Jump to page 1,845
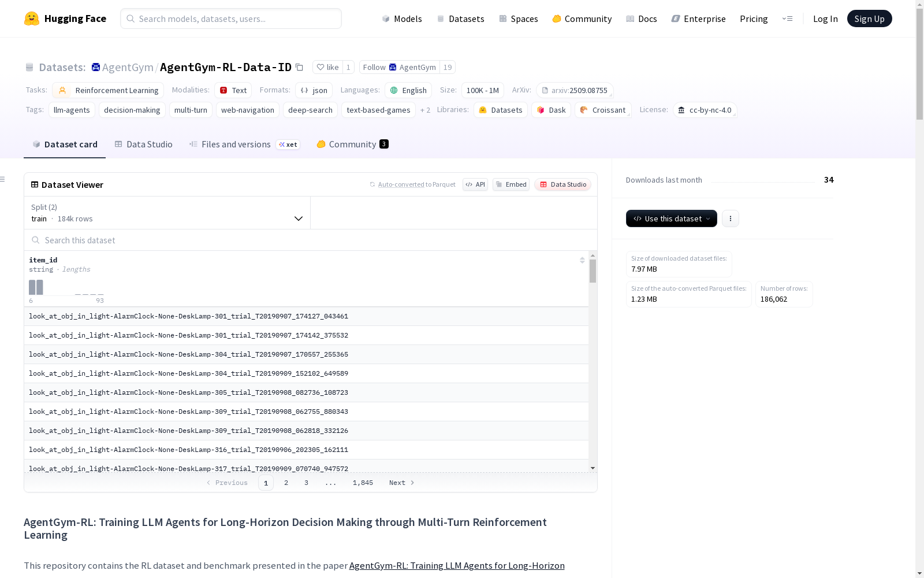The image size is (924, 578). click(363, 483)
